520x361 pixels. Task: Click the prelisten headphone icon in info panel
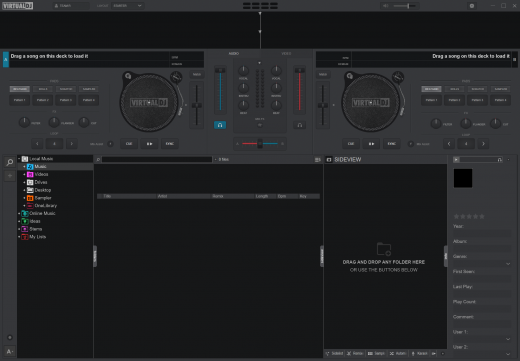coord(499,160)
